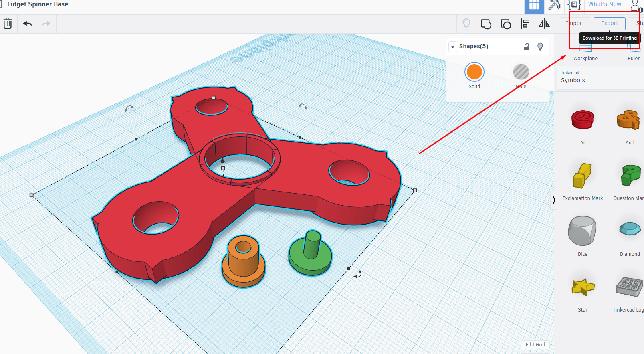
Task: Undo the last action
Action: [x=27, y=24]
